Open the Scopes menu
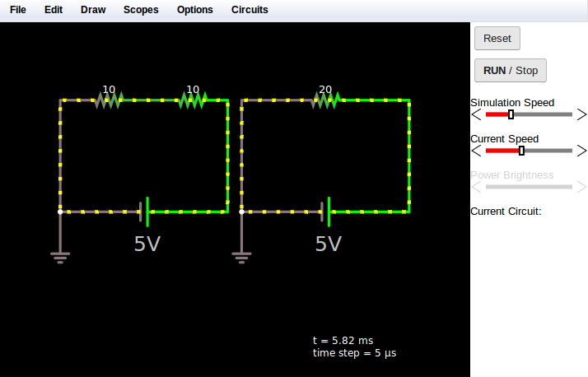Image resolution: width=588 pixels, height=377 pixels. [141, 10]
